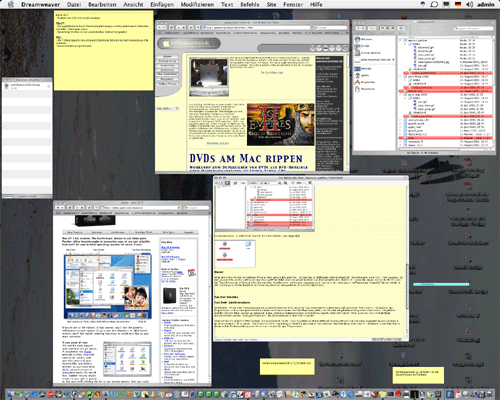Click address bar in DVD Safari window

click(257, 27)
